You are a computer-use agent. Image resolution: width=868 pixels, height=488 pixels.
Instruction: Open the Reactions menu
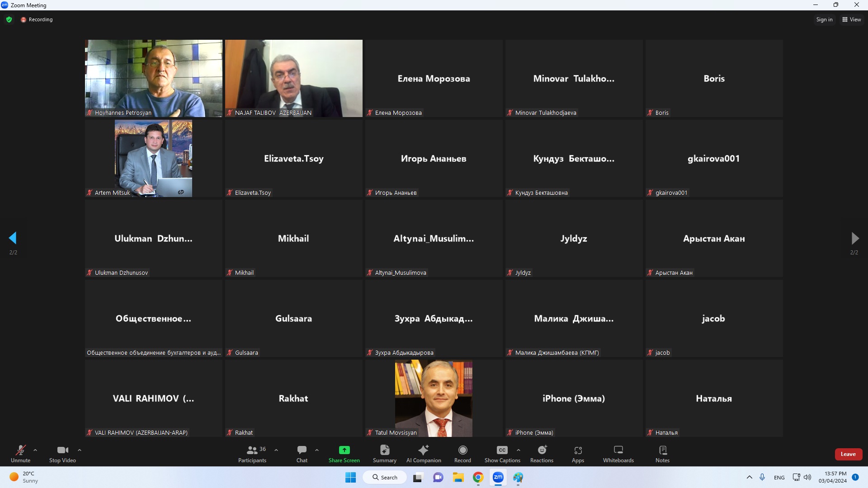point(542,454)
